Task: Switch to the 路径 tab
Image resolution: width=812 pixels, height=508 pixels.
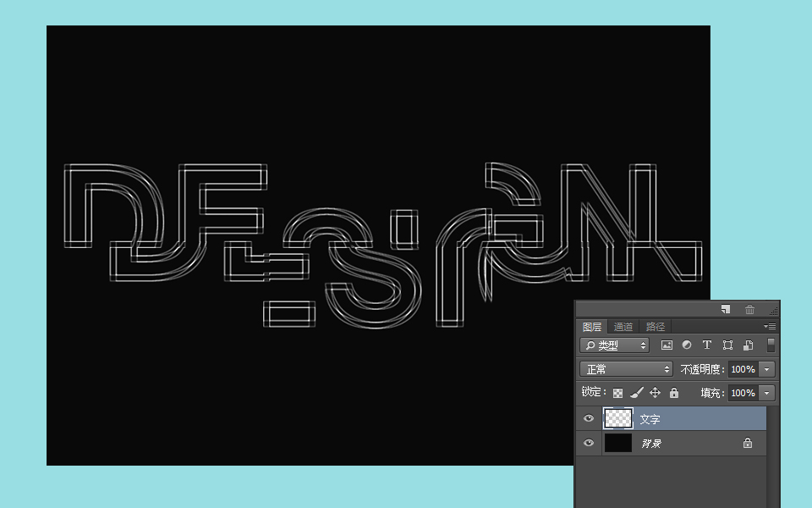Action: [x=655, y=327]
